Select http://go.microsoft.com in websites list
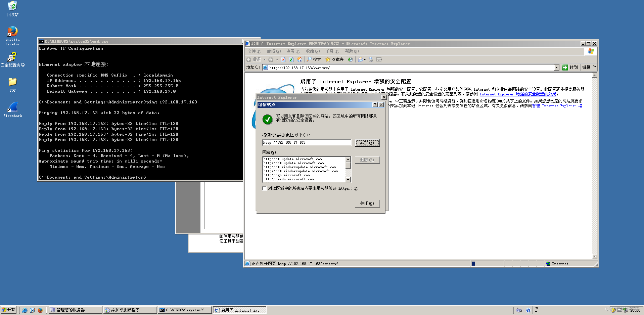Image resolution: width=644 pixels, height=315 pixels. pos(286,175)
